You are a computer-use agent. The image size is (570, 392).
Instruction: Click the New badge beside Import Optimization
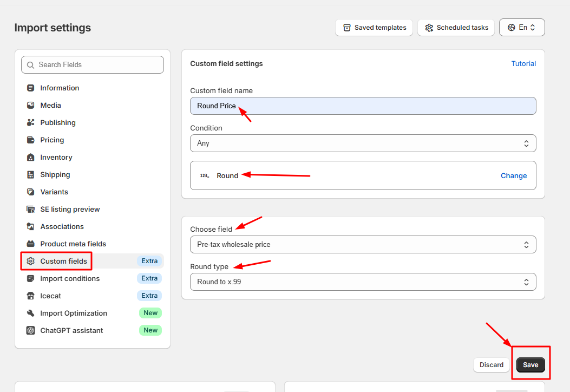[150, 313]
